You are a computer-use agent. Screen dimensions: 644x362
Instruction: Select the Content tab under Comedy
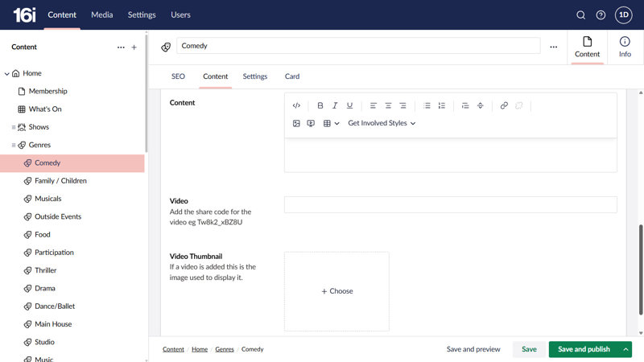pyautogui.click(x=215, y=76)
